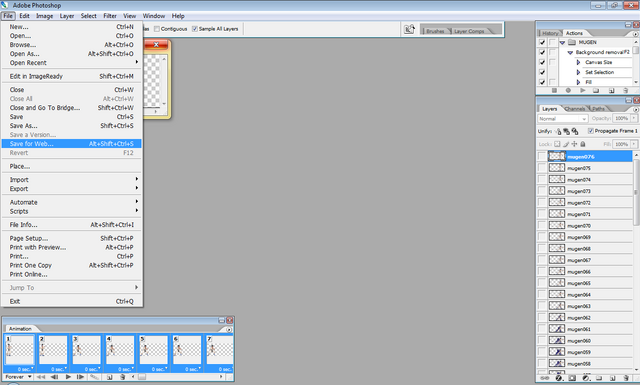This screenshot has width=640, height=385.
Task: Click Save As in the File menu
Action: click(x=72, y=126)
